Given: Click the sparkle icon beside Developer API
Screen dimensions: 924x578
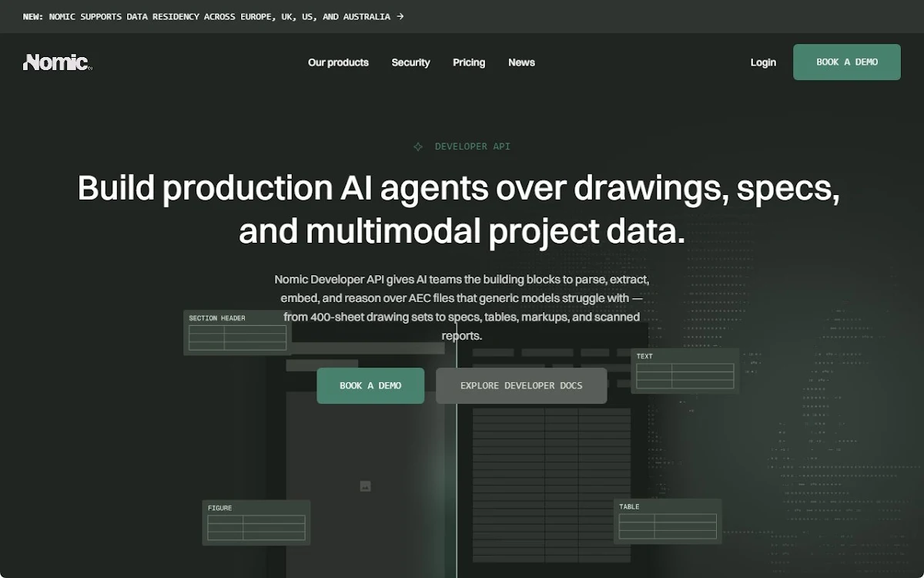Looking at the screenshot, I should point(418,146).
